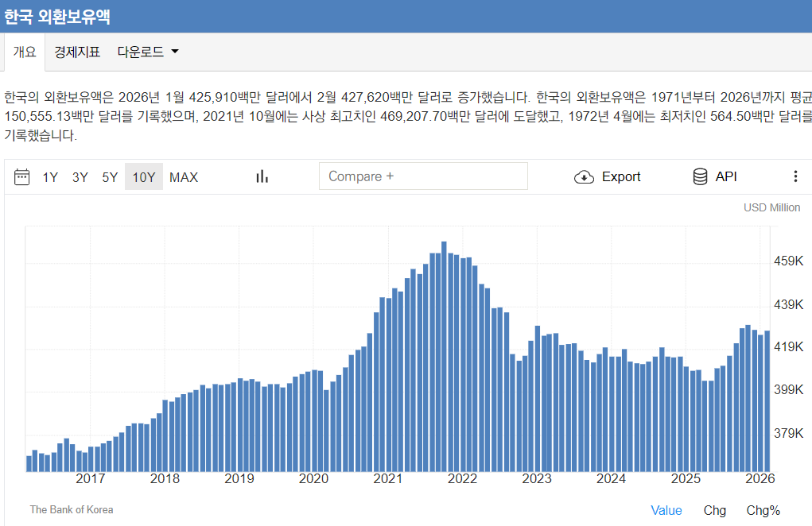Switch chart to Chg% view
Viewport: 812px width, 526px height.
coord(763,510)
